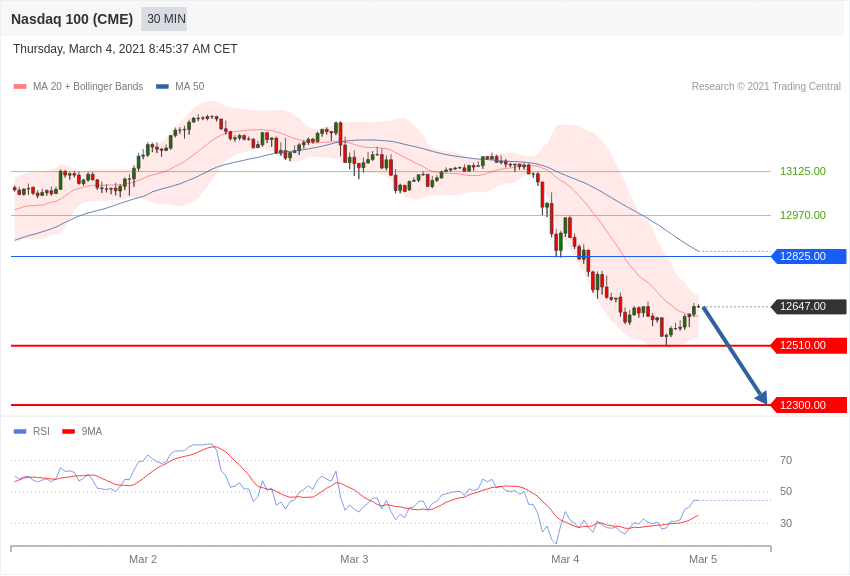Viewport: 850px width, 576px height.
Task: Click the blue downward arrow head
Action: [x=762, y=398]
